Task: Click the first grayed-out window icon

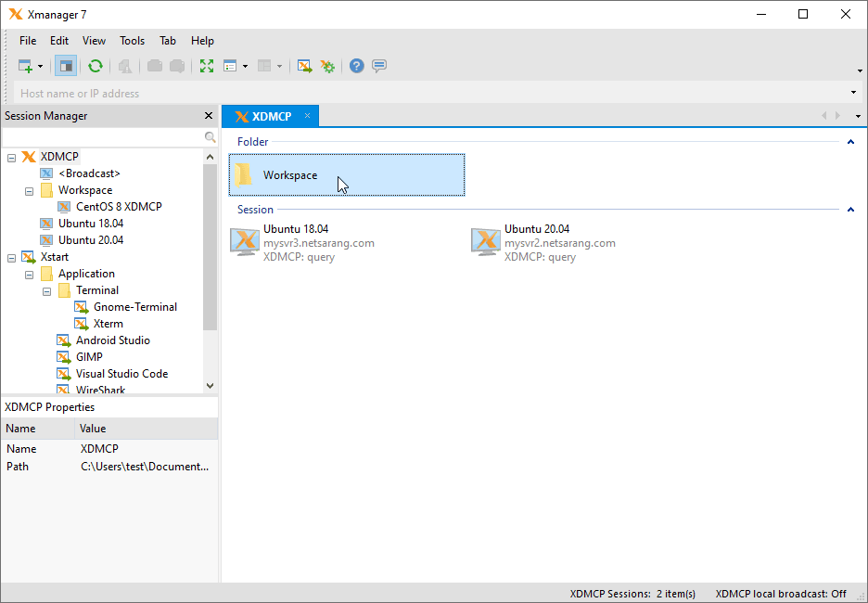Action: [x=155, y=66]
